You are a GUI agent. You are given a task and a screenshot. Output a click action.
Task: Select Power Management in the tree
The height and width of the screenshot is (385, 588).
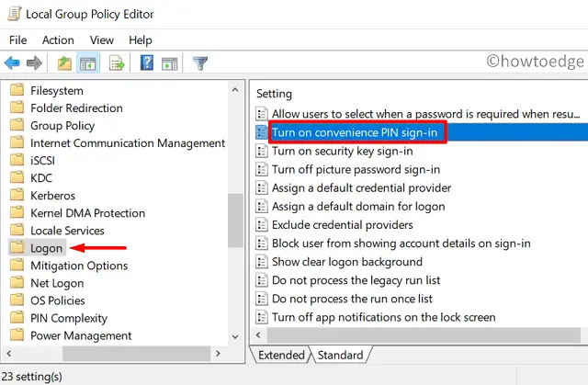tap(81, 335)
